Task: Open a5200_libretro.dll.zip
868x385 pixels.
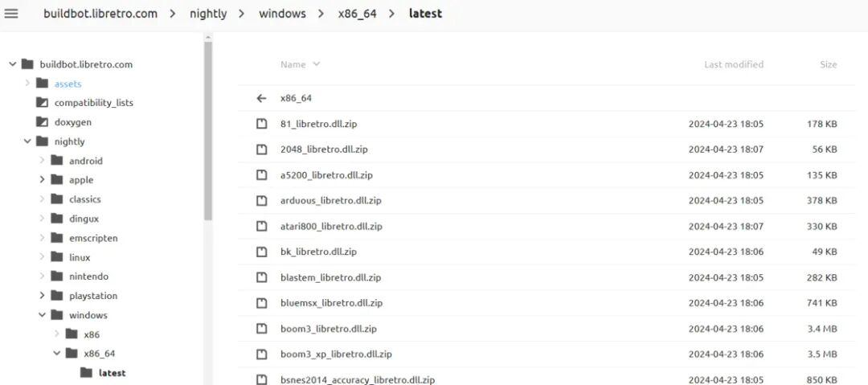Action: (326, 175)
